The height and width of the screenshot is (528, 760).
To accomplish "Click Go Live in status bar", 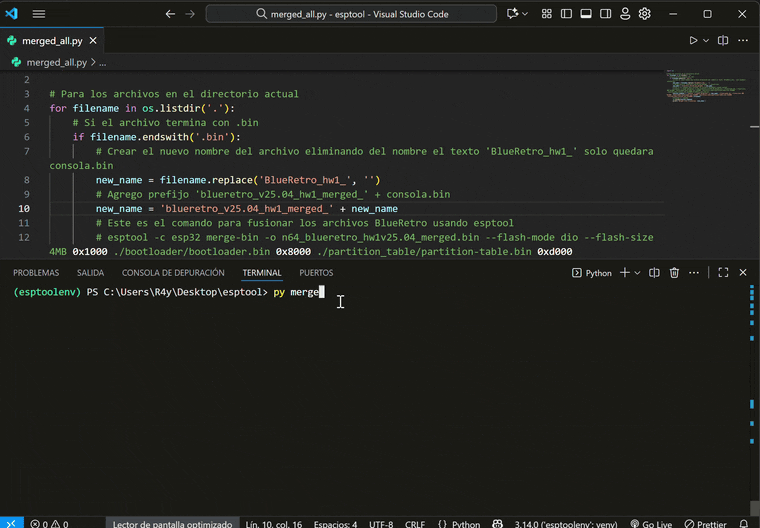I will pos(649,523).
